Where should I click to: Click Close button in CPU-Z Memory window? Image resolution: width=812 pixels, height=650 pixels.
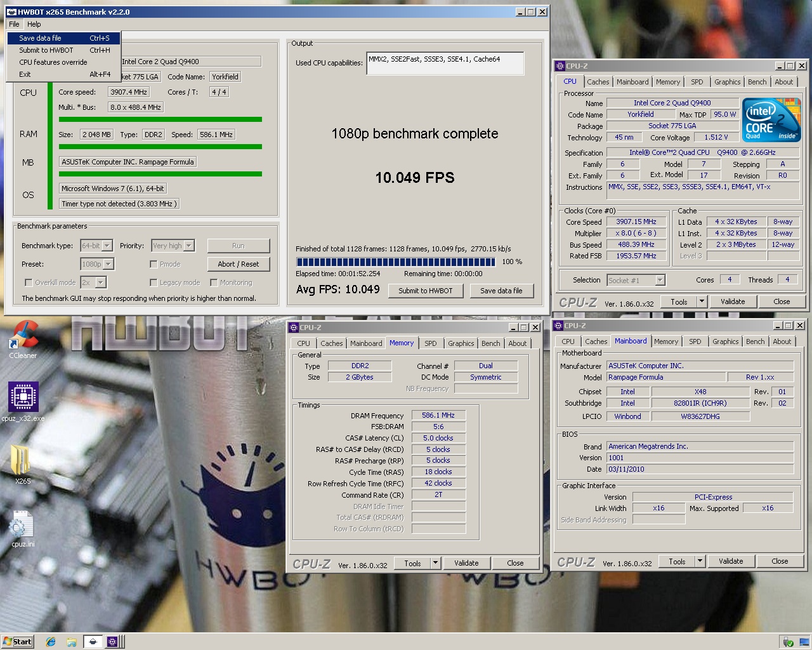[x=515, y=563]
